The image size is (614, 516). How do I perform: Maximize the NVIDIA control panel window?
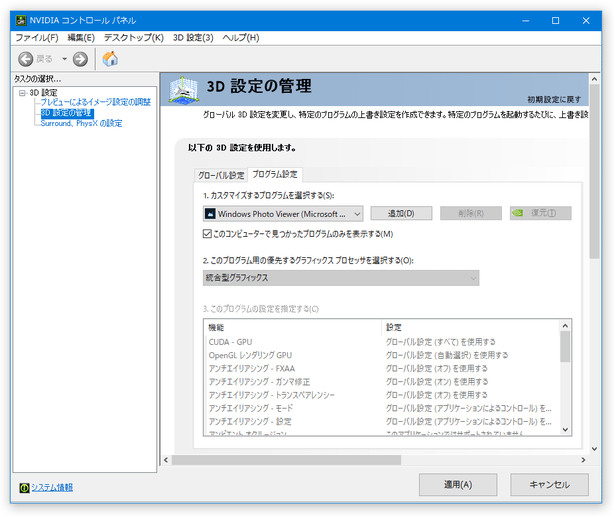click(556, 21)
